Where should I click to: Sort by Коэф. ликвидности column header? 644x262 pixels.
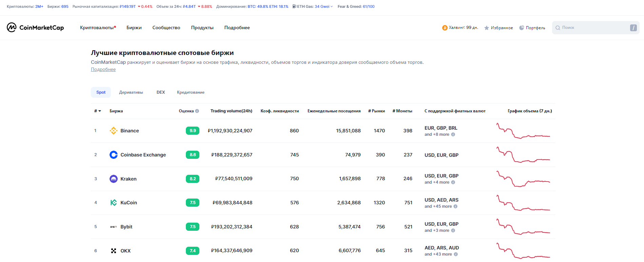point(280,111)
